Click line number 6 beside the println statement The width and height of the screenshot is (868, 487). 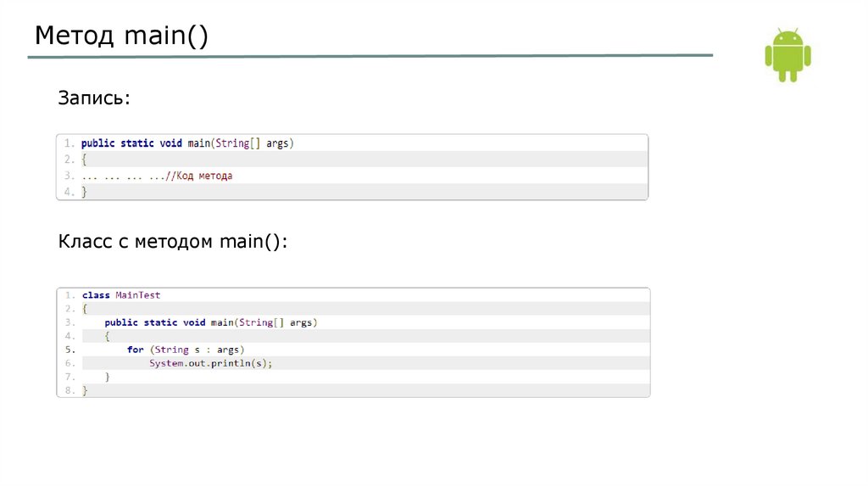[x=70, y=363]
